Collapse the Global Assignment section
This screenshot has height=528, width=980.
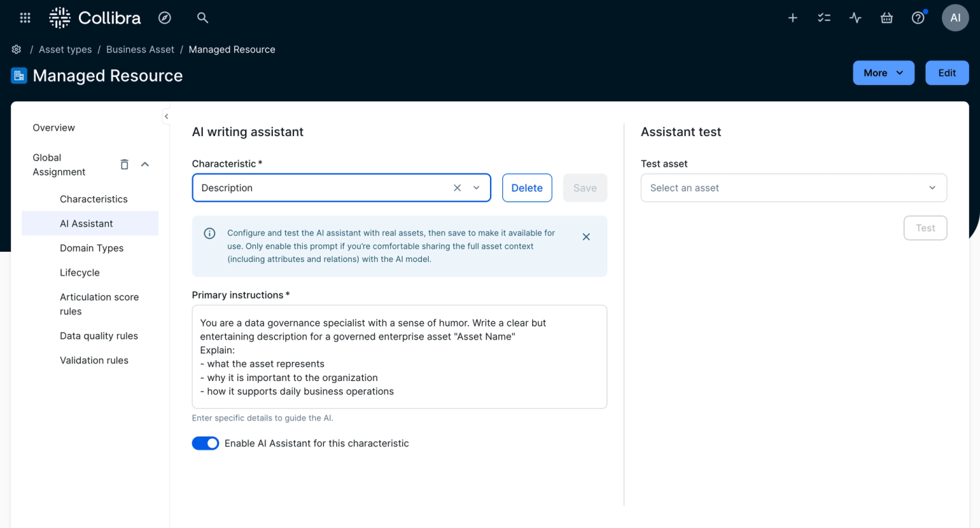(x=144, y=164)
